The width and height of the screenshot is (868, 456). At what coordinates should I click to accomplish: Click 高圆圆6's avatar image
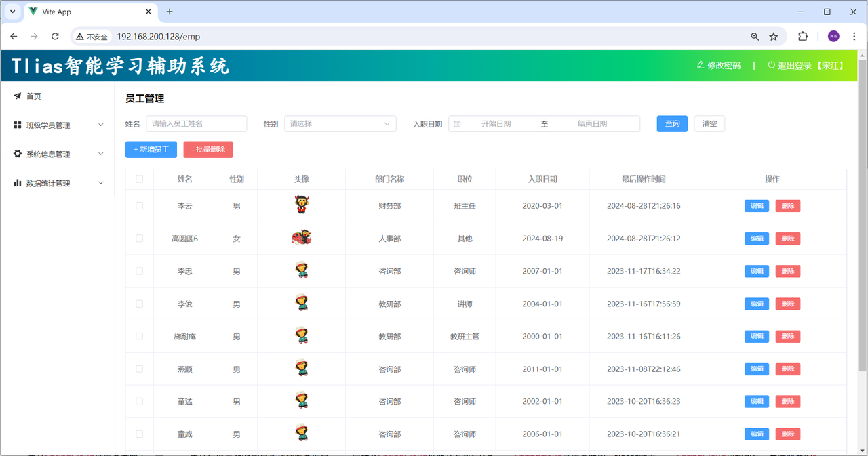click(301, 237)
